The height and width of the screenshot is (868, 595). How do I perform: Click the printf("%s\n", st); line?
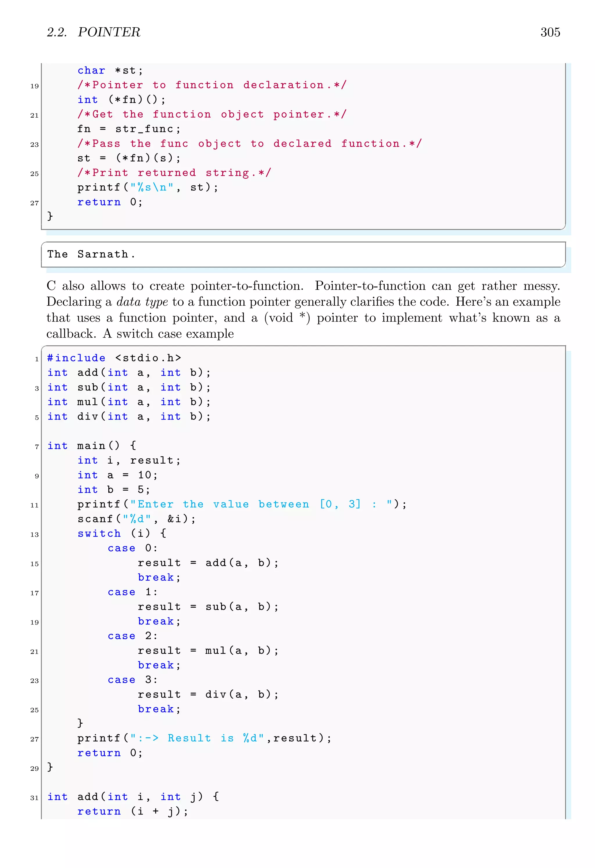point(148,187)
